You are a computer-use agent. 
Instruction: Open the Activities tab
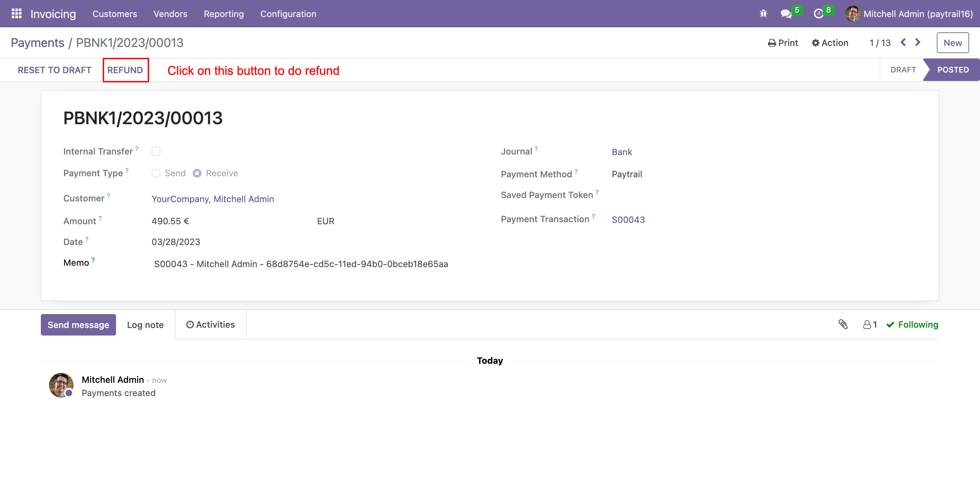[x=210, y=324]
